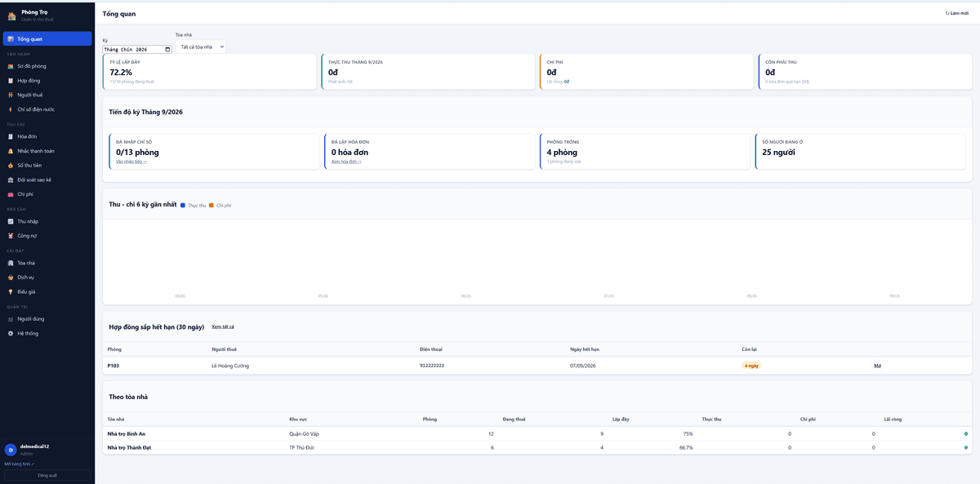Click the "Nhà trọ Bình An" building row name
The image size is (980, 484).
click(127, 433)
